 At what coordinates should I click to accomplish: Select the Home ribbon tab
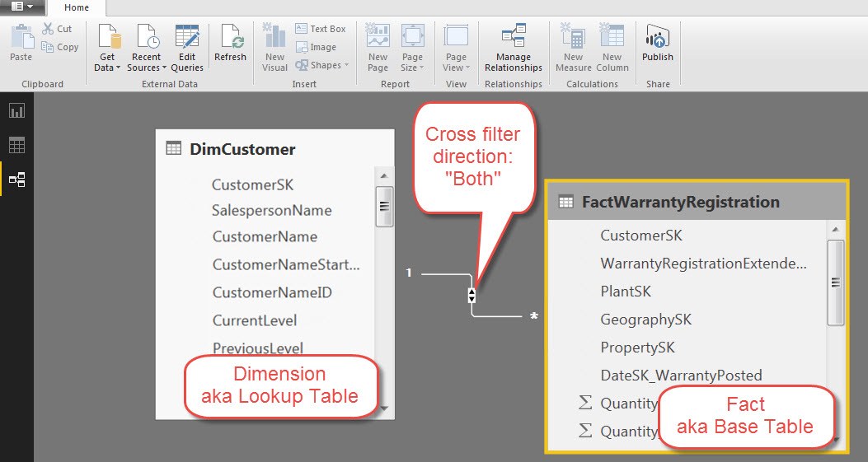point(77,7)
